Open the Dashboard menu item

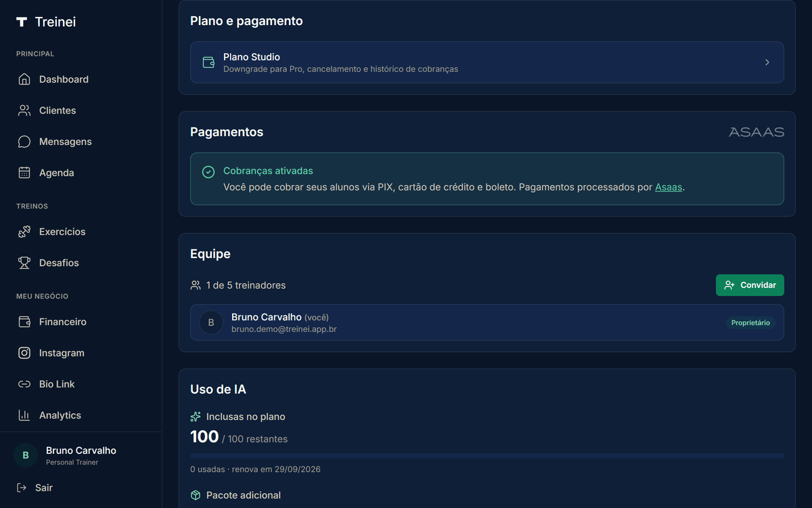pyautogui.click(x=81, y=79)
